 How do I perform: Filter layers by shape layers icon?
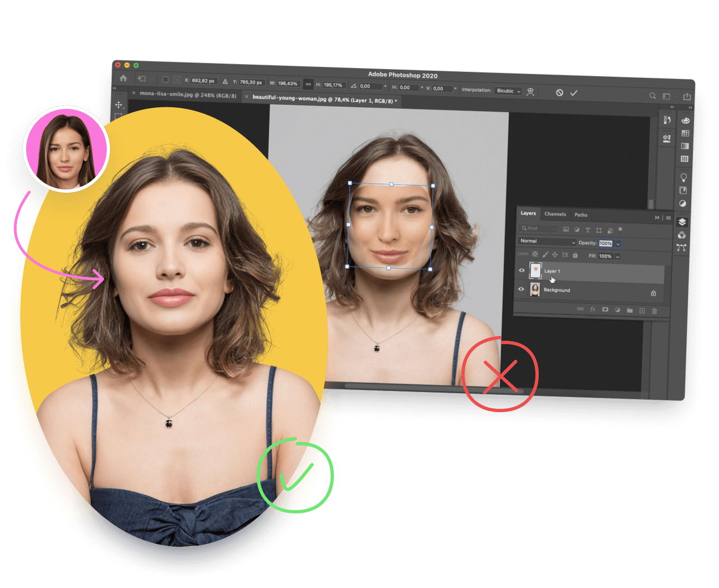(x=599, y=230)
